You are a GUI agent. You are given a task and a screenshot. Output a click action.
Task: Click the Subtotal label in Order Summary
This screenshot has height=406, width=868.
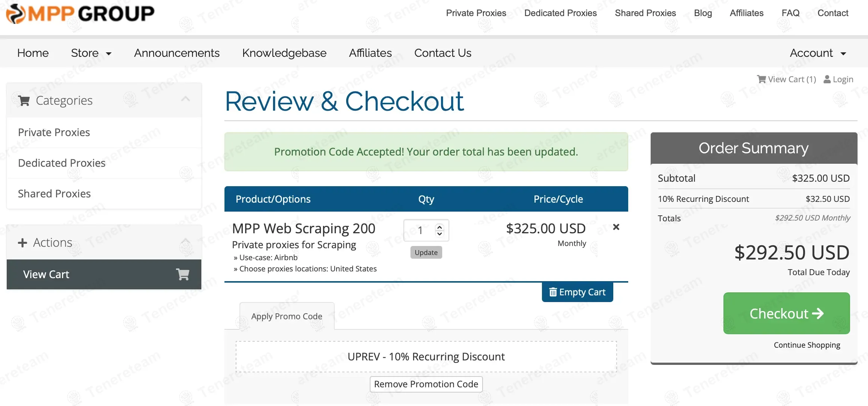676,178
